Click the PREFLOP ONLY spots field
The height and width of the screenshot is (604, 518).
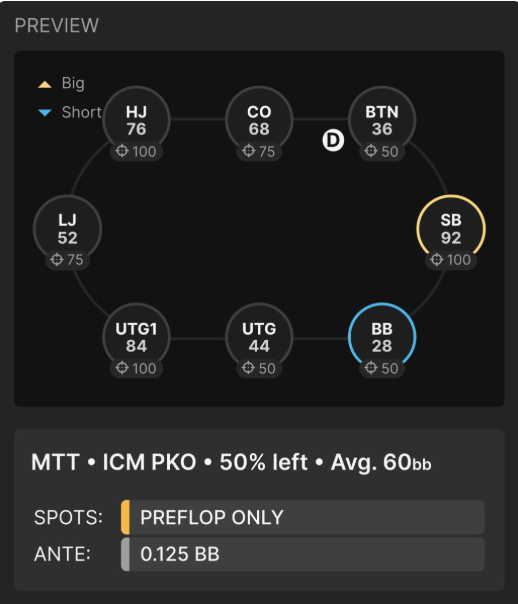coord(303,517)
